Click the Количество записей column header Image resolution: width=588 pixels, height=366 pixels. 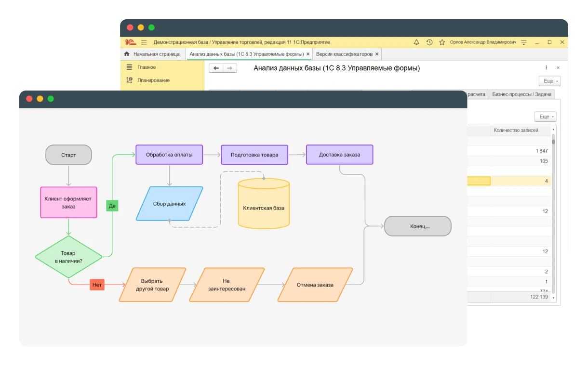[x=516, y=130]
